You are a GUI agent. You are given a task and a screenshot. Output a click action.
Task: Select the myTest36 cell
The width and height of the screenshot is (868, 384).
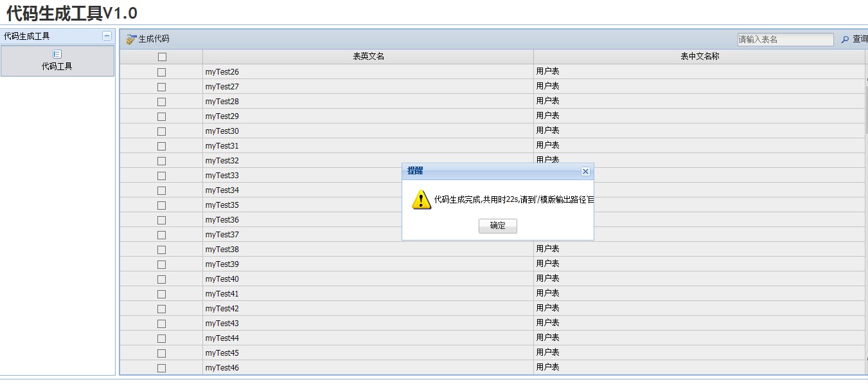[x=368, y=220]
